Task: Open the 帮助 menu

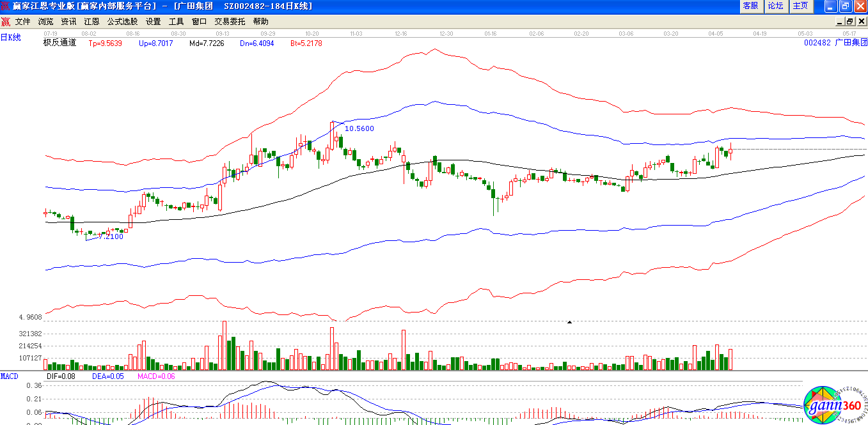Action: (260, 21)
